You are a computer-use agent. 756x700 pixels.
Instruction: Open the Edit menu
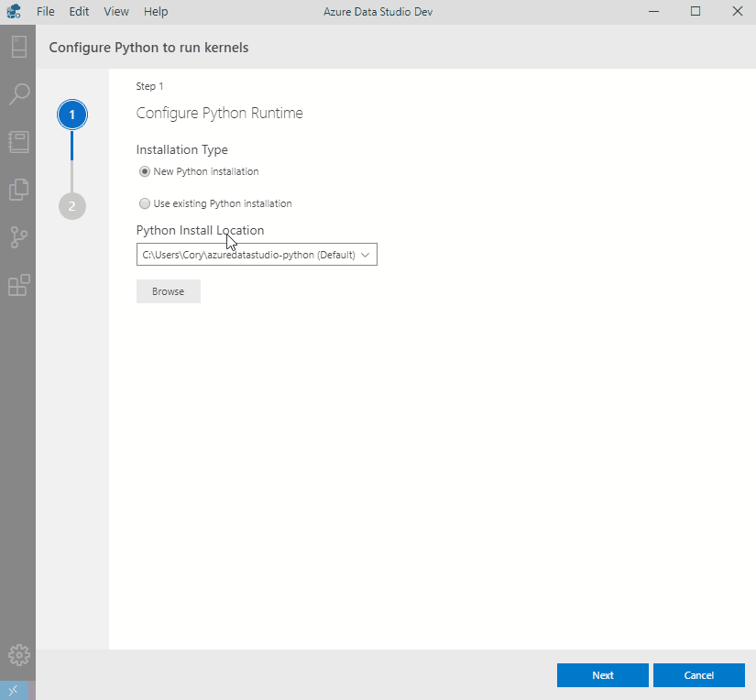coord(79,11)
